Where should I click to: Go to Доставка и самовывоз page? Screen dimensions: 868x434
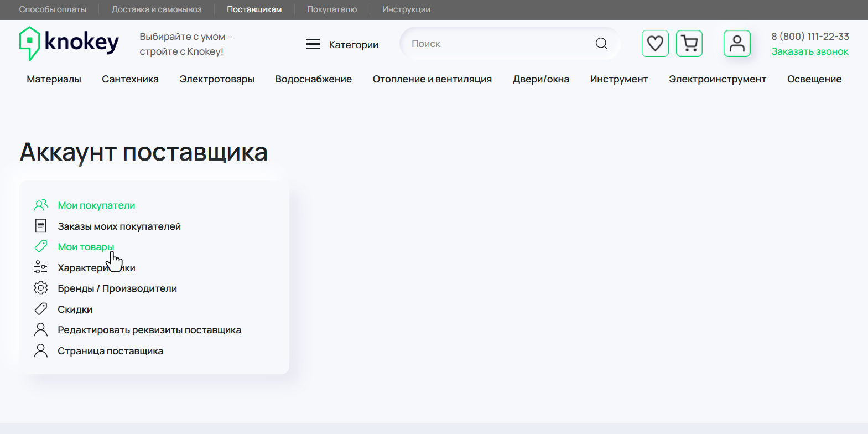coord(157,9)
